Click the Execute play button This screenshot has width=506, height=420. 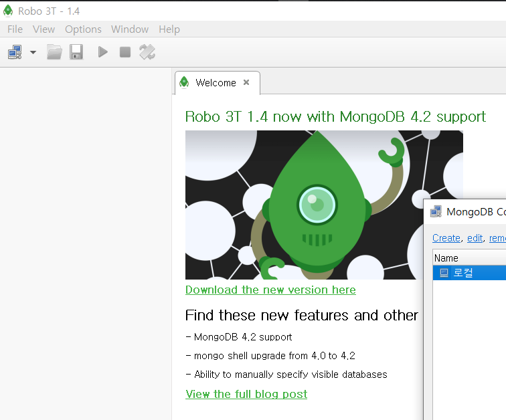click(x=102, y=52)
